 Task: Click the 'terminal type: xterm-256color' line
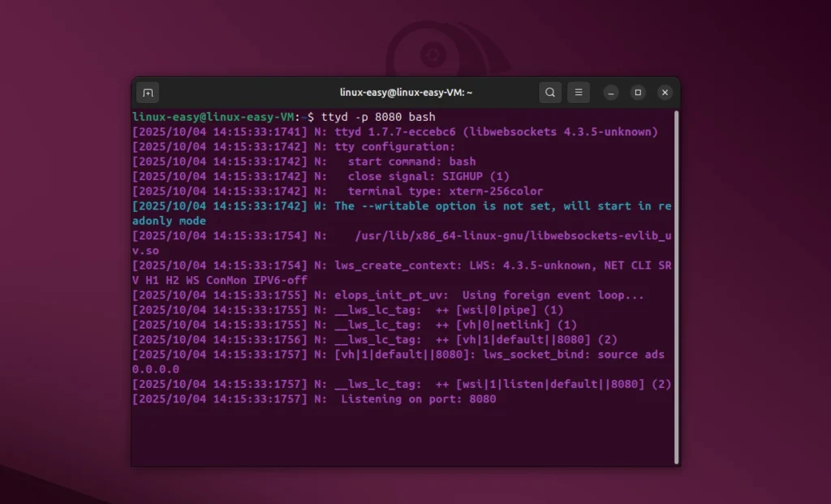[445, 192]
